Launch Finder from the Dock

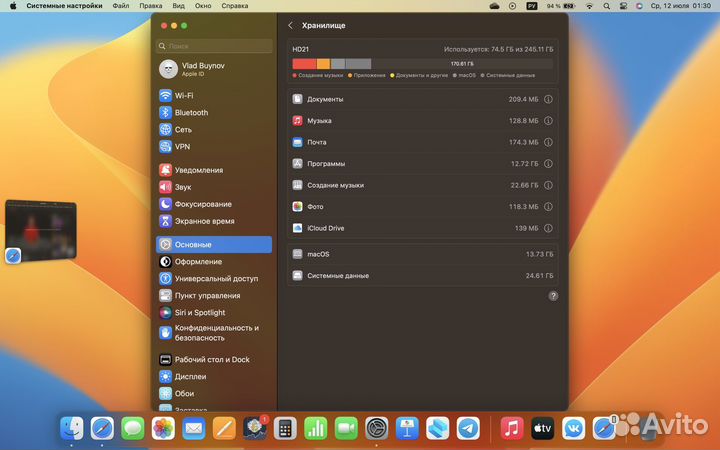(71, 428)
